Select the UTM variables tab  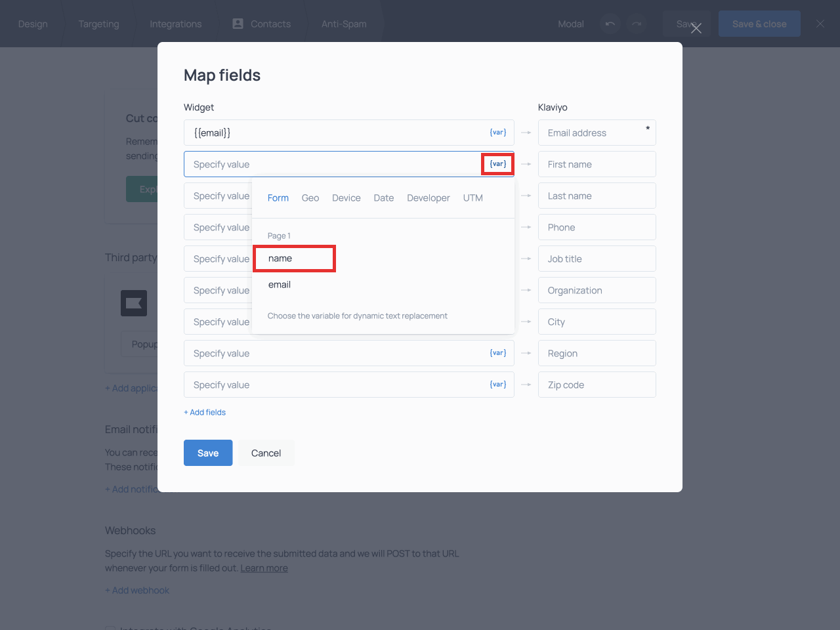click(472, 198)
